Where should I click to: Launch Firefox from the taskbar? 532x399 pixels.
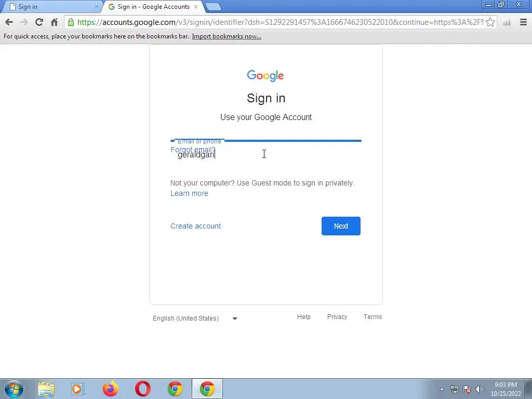tap(111, 389)
